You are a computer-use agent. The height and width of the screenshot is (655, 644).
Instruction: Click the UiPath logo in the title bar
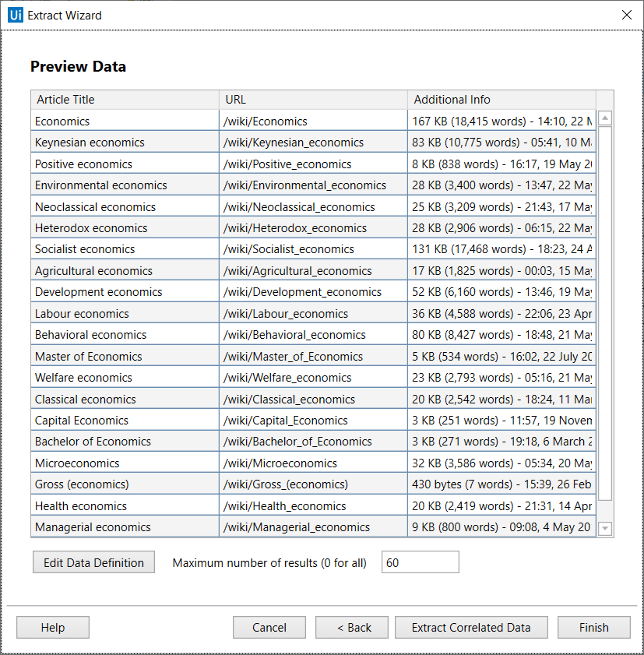14,15
